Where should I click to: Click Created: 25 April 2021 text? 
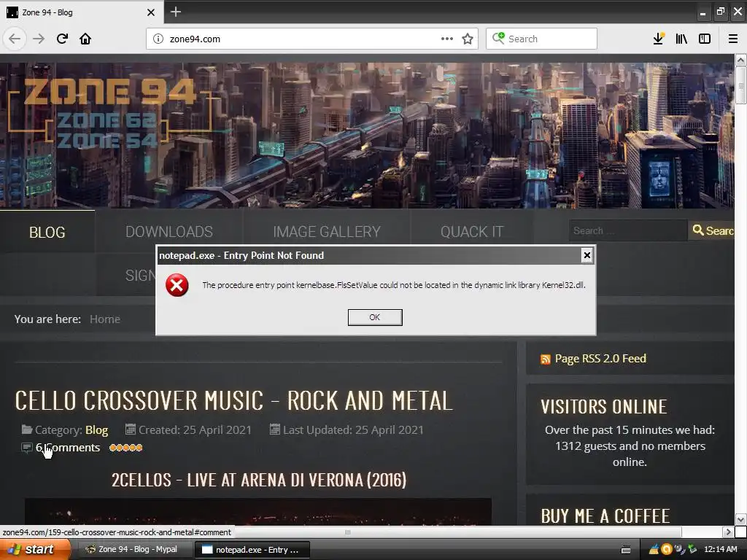point(195,430)
